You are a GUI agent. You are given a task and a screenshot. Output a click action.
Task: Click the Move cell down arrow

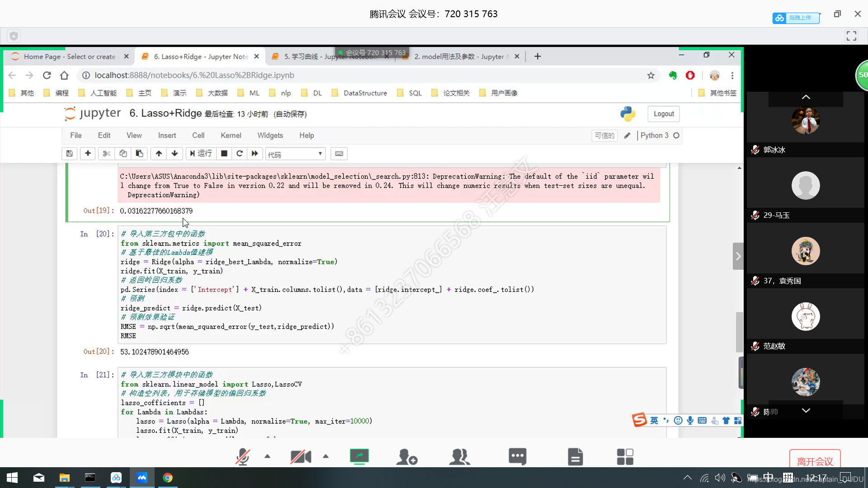coord(175,154)
